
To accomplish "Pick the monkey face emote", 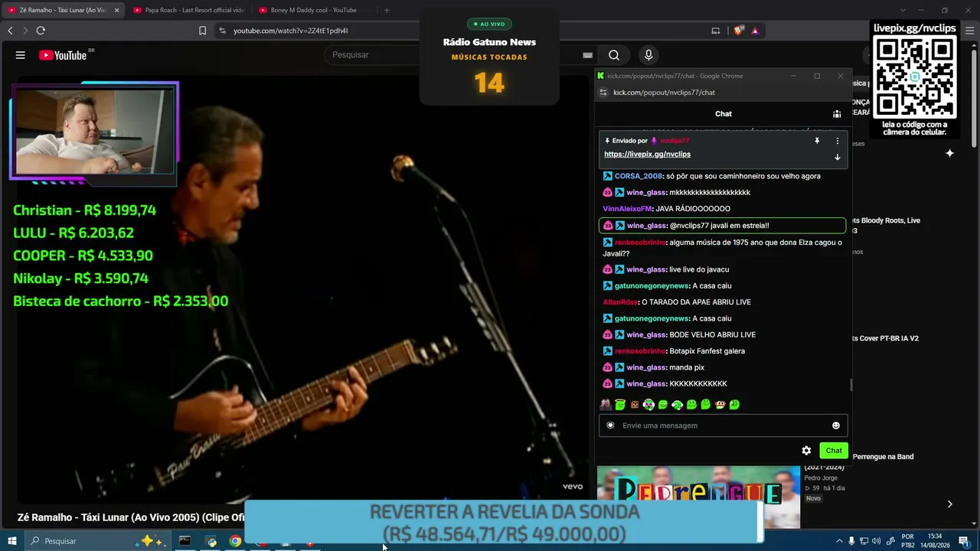I will click(x=720, y=404).
